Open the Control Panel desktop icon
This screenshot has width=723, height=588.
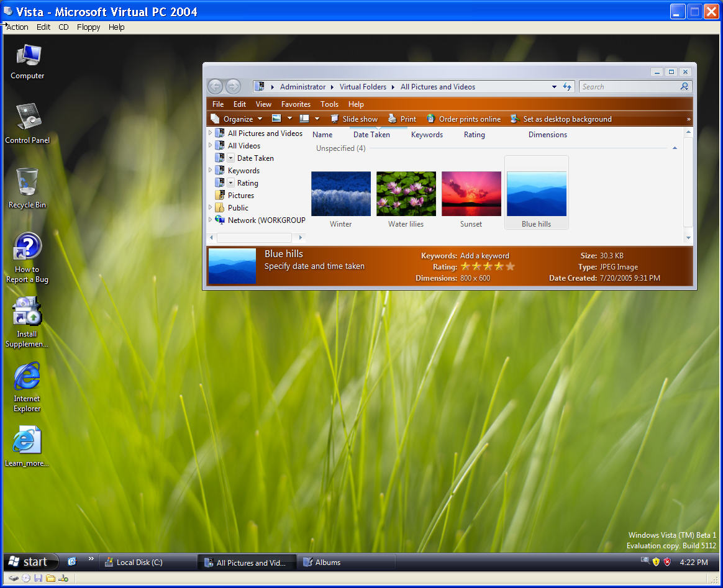pyautogui.click(x=28, y=123)
